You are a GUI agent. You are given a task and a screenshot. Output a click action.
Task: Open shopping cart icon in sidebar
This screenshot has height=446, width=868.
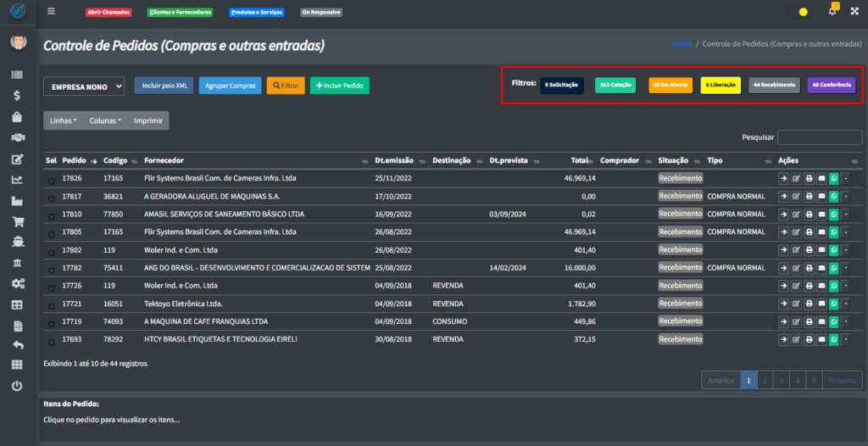pos(17,222)
